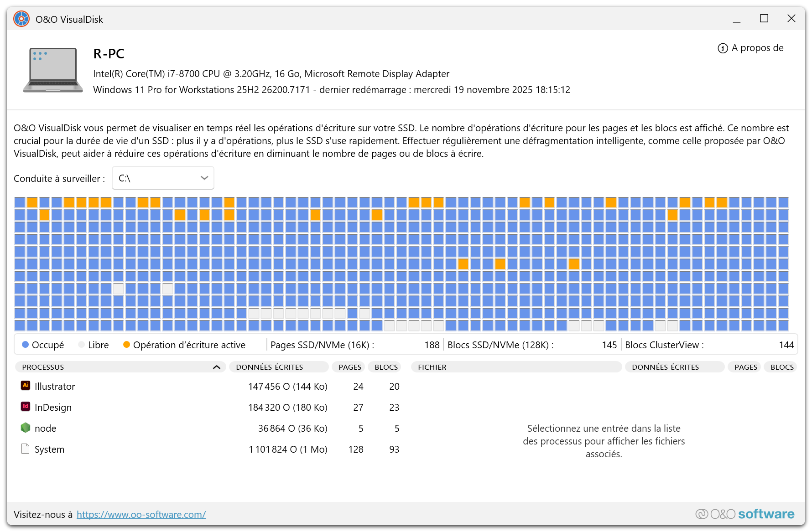Click the O&O VisualDisk title bar logo
The width and height of the screenshot is (812, 532).
[x=21, y=19]
